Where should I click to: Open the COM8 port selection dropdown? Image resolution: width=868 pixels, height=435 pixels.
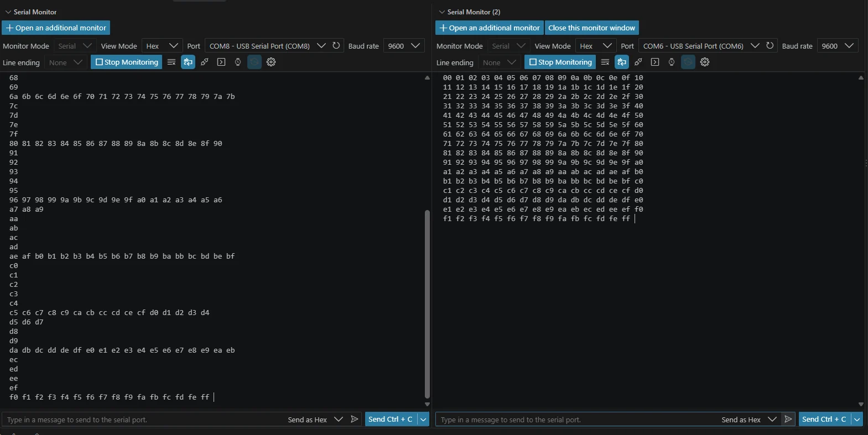pos(268,46)
